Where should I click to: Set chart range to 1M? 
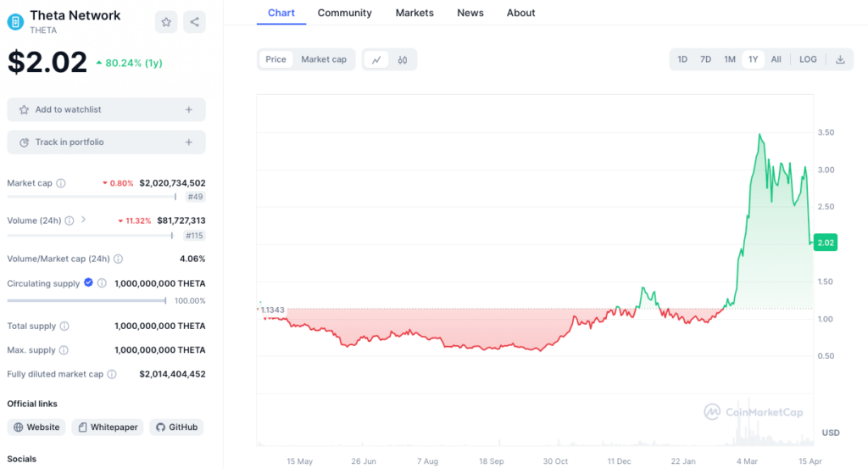730,59
